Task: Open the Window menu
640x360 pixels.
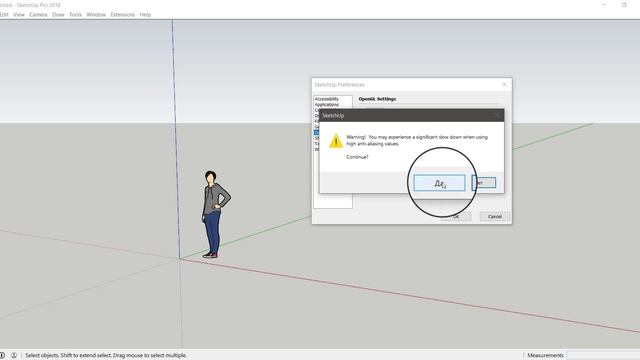Action: tap(96, 15)
